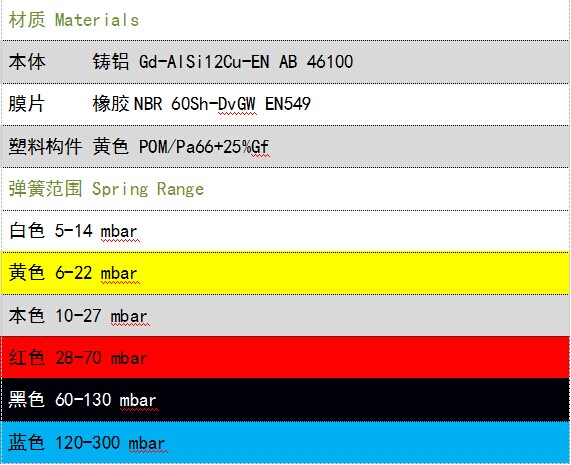Click mbar in the blue row

point(147,444)
